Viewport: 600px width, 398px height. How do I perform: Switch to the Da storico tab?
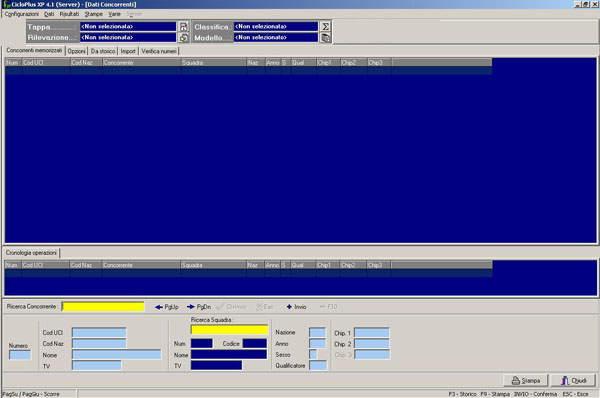[x=103, y=51]
